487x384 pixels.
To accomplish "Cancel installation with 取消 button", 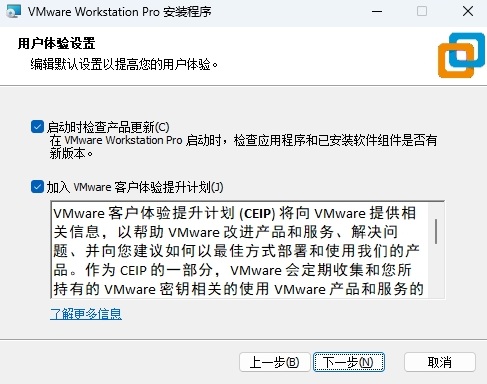I will click(x=440, y=362).
